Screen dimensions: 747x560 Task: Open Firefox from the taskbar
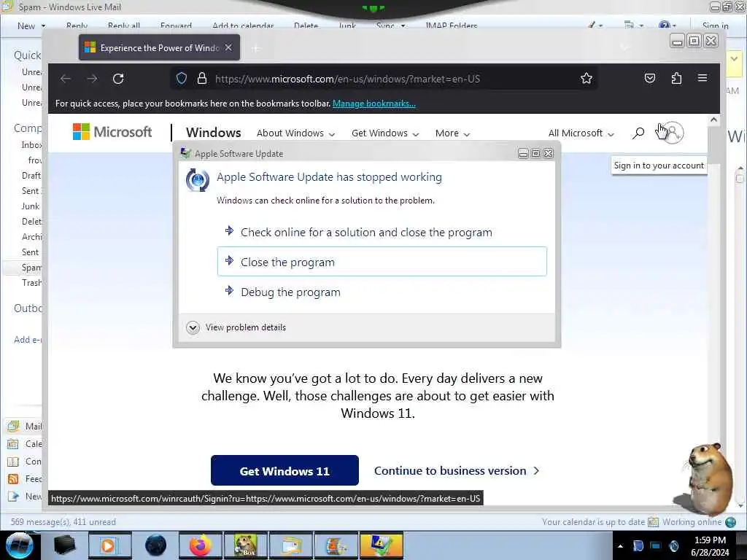200,545
